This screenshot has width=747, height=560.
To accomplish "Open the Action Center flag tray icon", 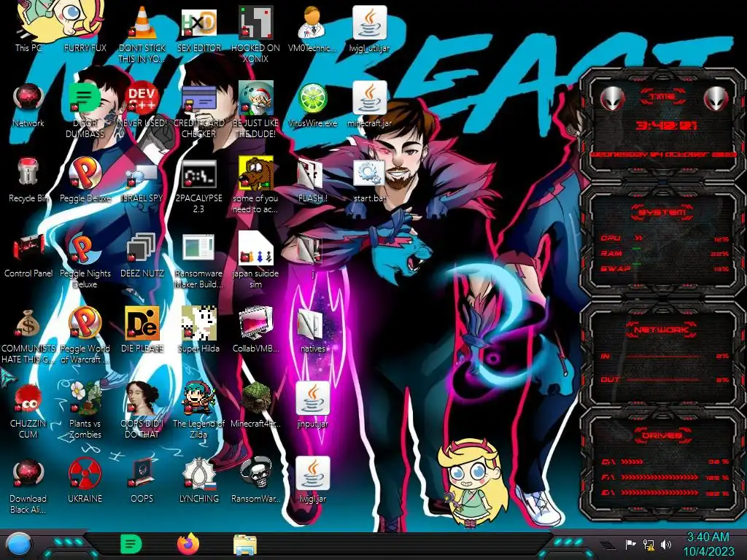I will (x=630, y=544).
